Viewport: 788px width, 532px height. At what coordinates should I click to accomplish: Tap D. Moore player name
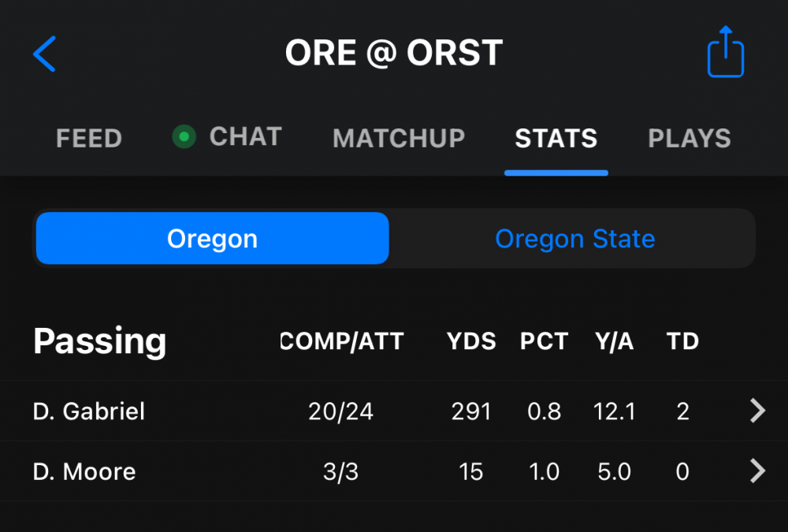coord(84,471)
